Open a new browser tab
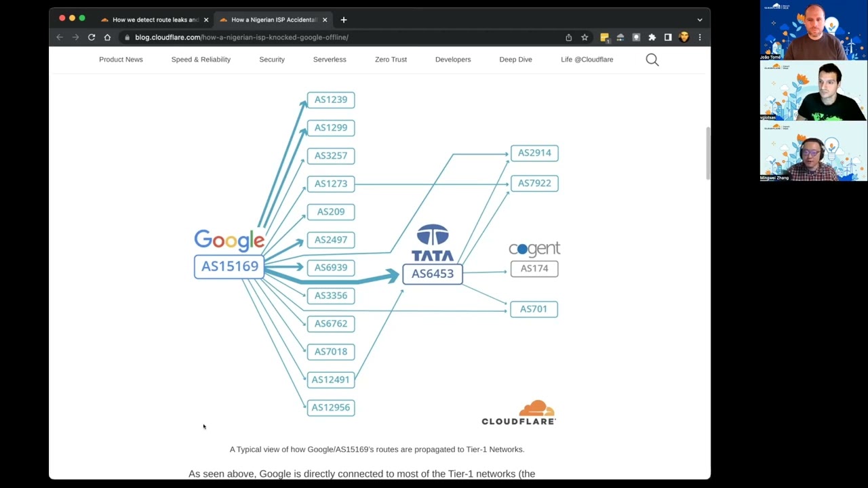The height and width of the screenshot is (488, 868). click(344, 20)
